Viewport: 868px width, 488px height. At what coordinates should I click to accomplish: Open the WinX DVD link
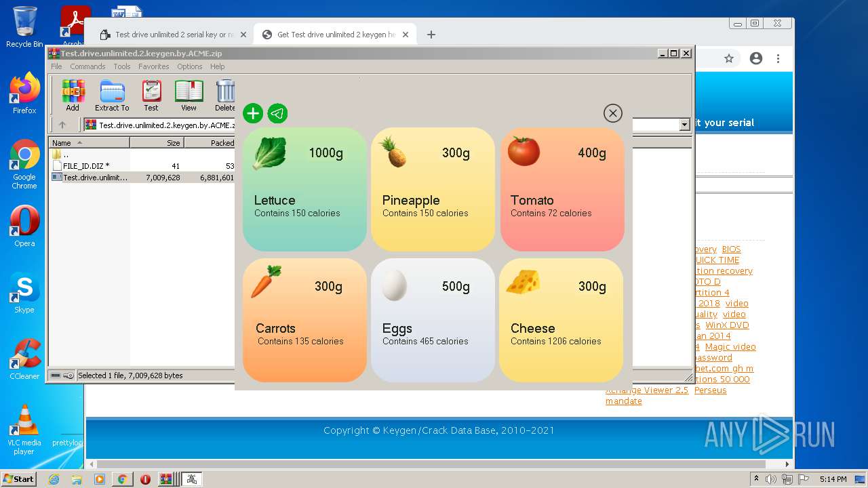tap(727, 325)
